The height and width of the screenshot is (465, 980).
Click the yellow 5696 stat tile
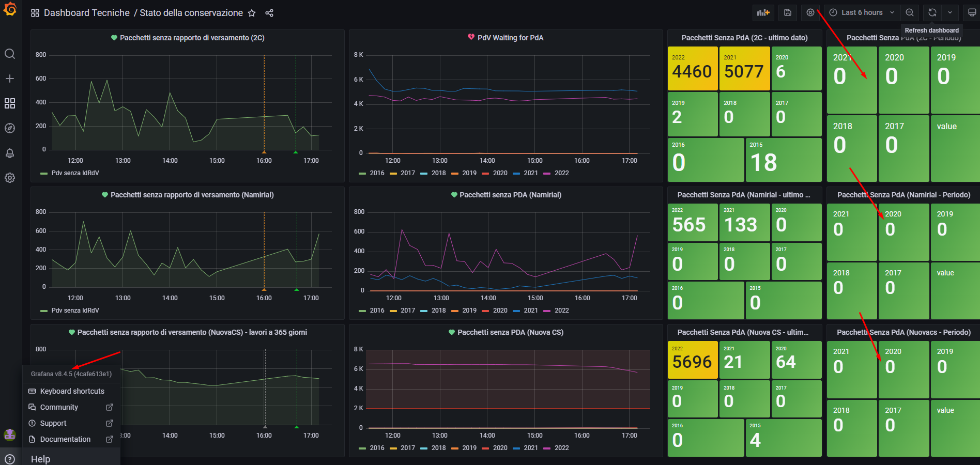tap(692, 359)
